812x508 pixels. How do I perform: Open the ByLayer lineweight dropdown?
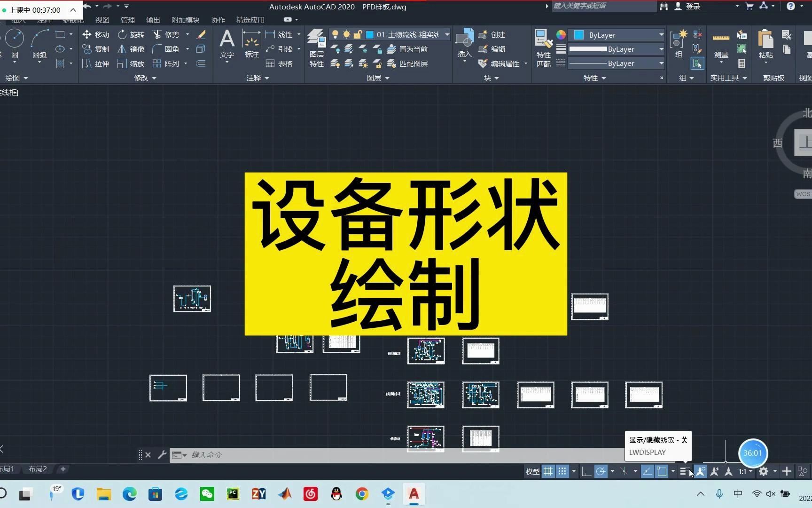(661, 49)
